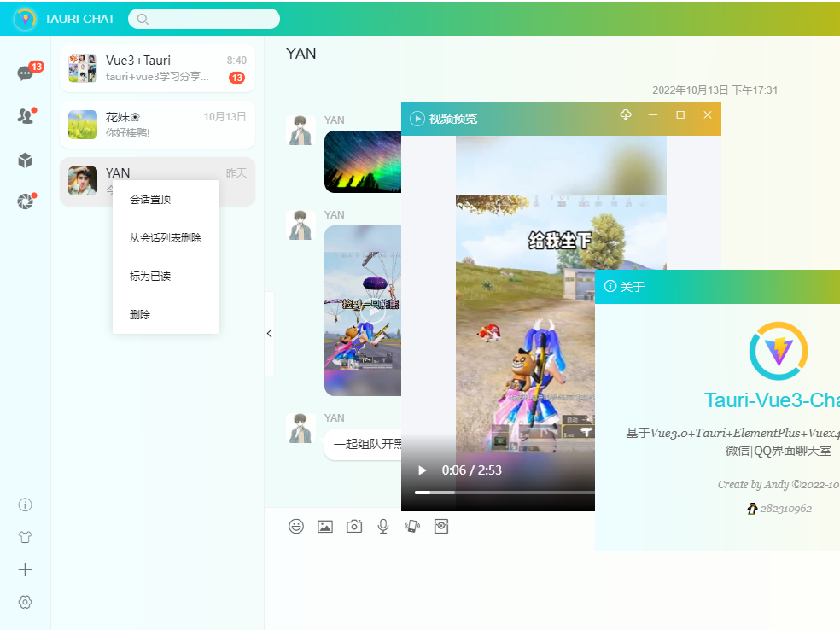
Task: Open the aurora night-sky image message
Action: (x=363, y=162)
